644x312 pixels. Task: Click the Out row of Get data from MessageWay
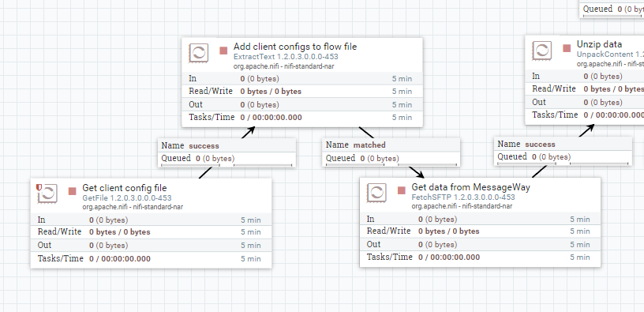[x=480, y=244]
